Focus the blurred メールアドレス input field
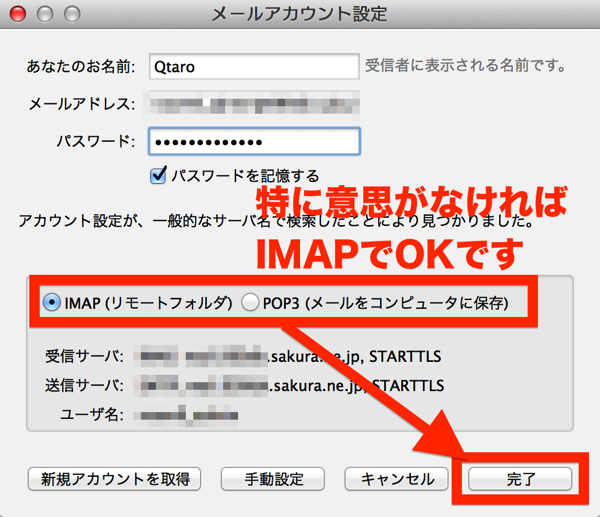Viewport: 600px width, 517px height. pyautogui.click(x=254, y=103)
